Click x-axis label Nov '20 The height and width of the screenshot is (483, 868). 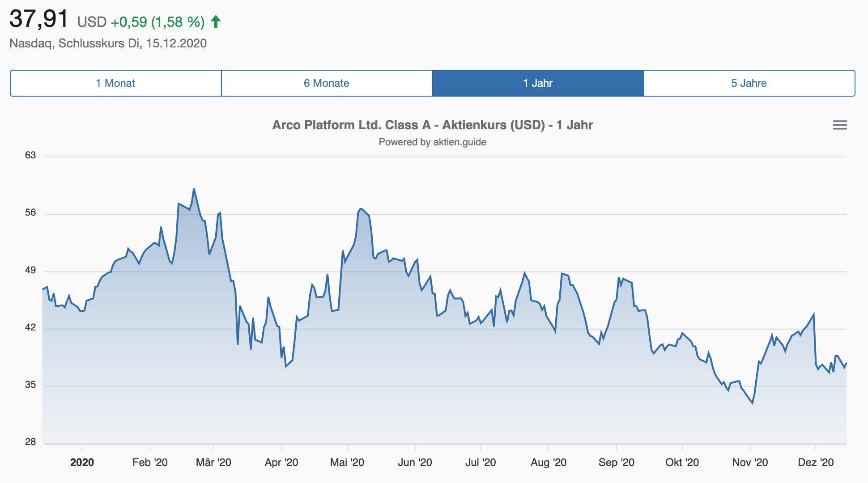click(750, 462)
